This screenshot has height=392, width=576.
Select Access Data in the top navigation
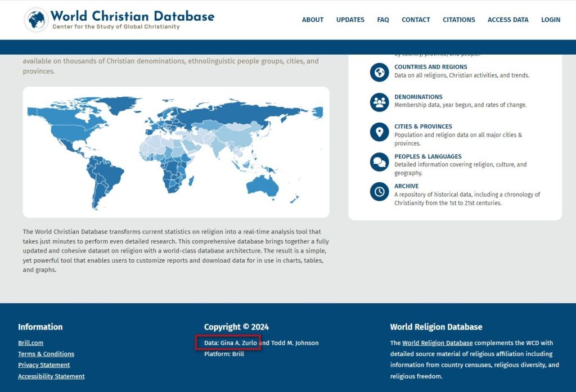pyautogui.click(x=508, y=20)
